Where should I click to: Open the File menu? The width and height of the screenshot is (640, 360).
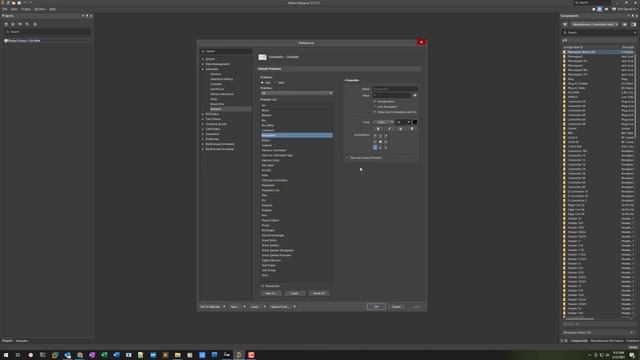pyautogui.click(x=4, y=9)
